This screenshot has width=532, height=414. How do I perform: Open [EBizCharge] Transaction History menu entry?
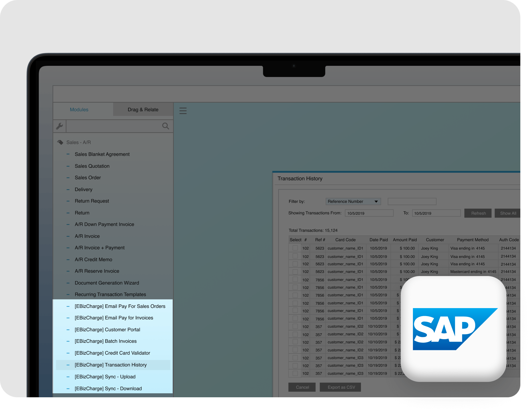[111, 365]
